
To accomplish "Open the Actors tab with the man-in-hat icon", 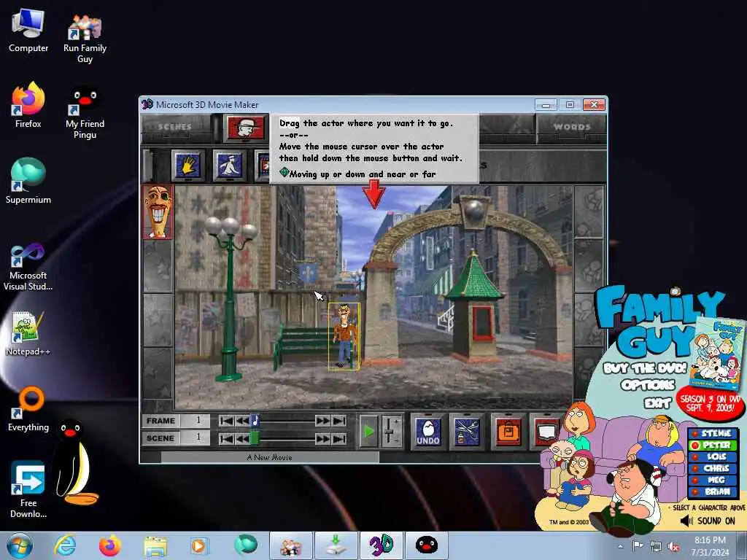I will pos(246,127).
